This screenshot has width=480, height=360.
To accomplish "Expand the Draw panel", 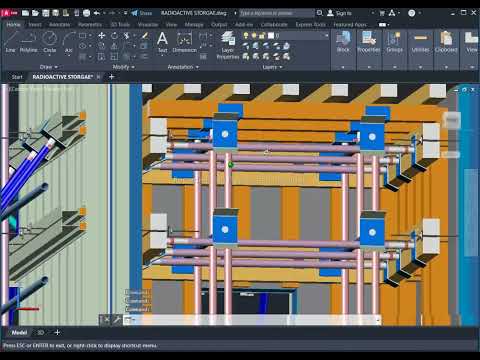I will pos(49,67).
